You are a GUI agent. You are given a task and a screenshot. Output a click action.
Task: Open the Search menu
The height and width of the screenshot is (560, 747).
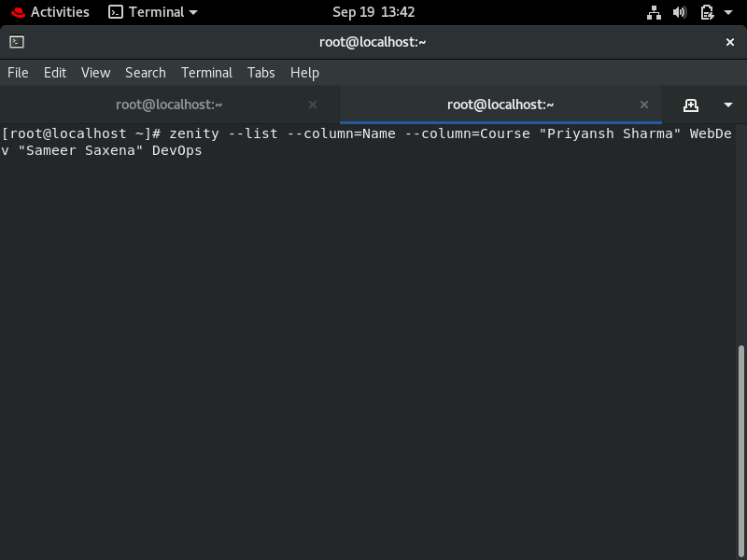(x=145, y=73)
